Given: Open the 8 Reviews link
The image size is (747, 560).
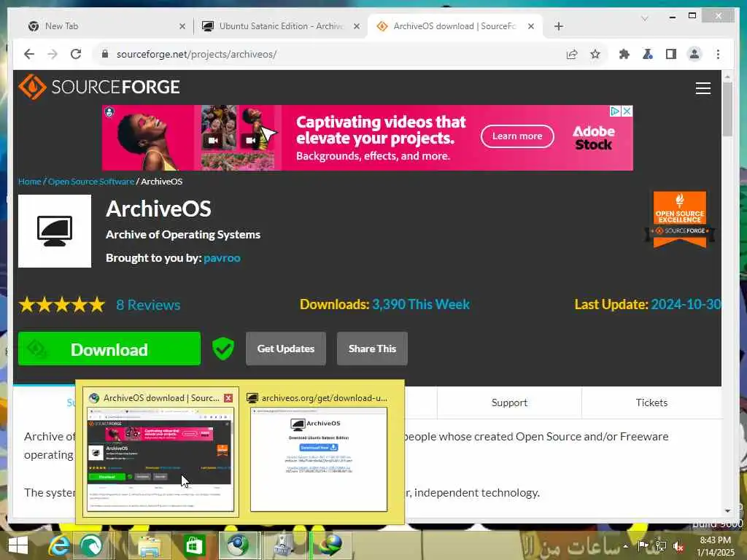Looking at the screenshot, I should click(148, 305).
